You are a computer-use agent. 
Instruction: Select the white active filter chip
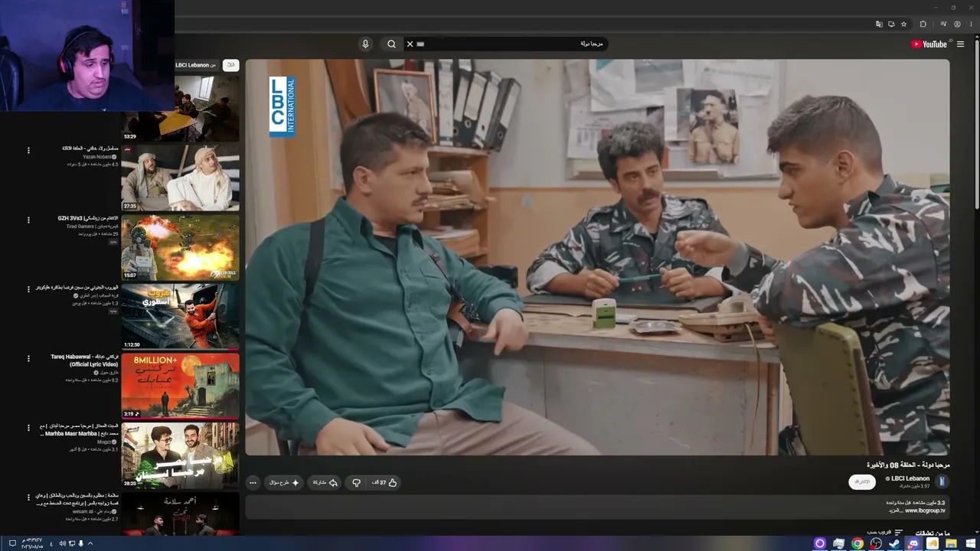click(x=230, y=65)
